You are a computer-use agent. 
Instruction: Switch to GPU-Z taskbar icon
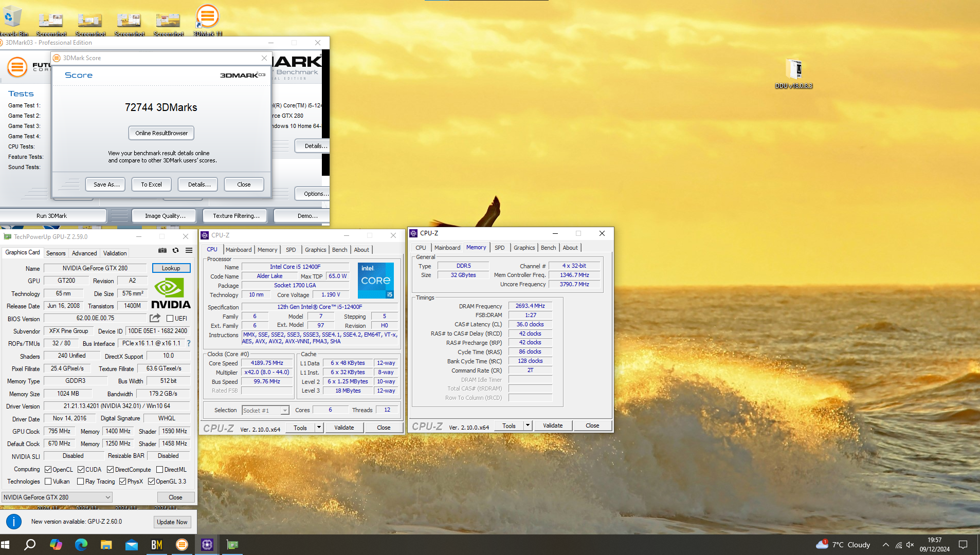pos(232,545)
